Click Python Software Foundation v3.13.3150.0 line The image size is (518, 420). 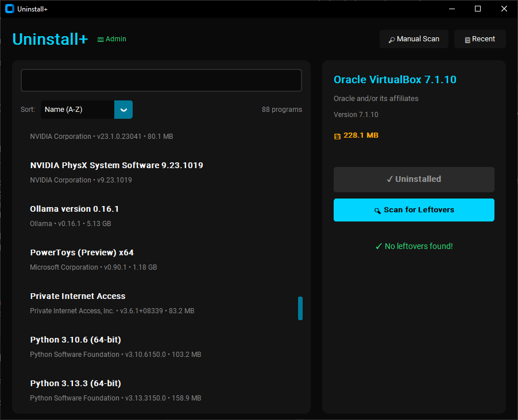(115, 398)
